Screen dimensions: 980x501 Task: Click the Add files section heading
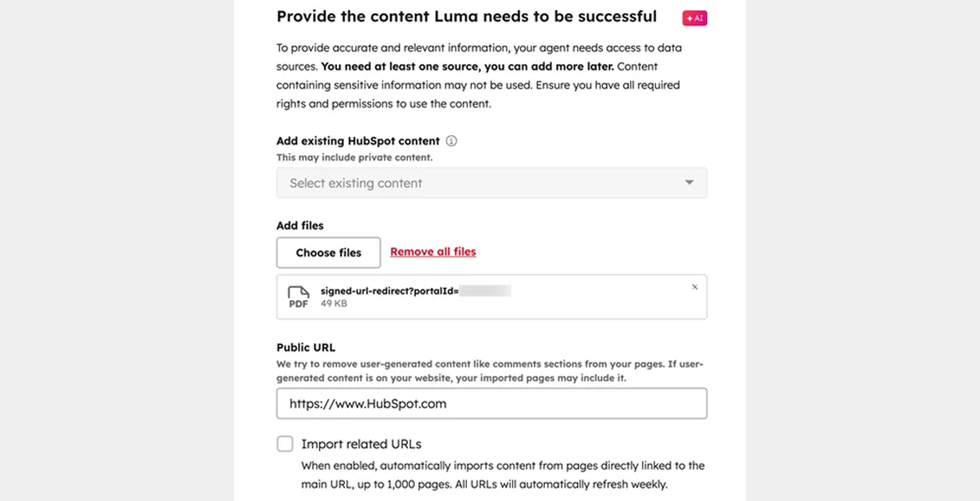[x=299, y=225]
